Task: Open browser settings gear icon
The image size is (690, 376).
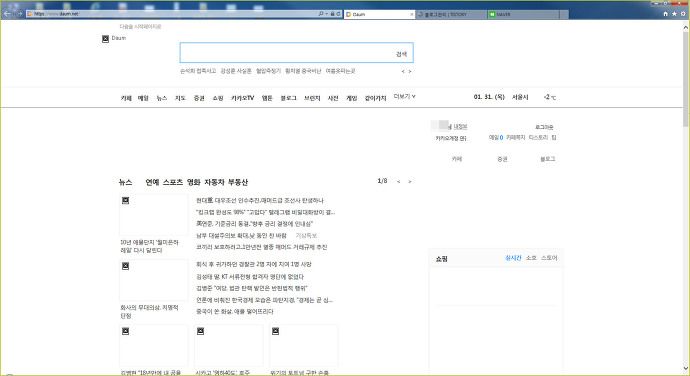Action: pos(683,14)
